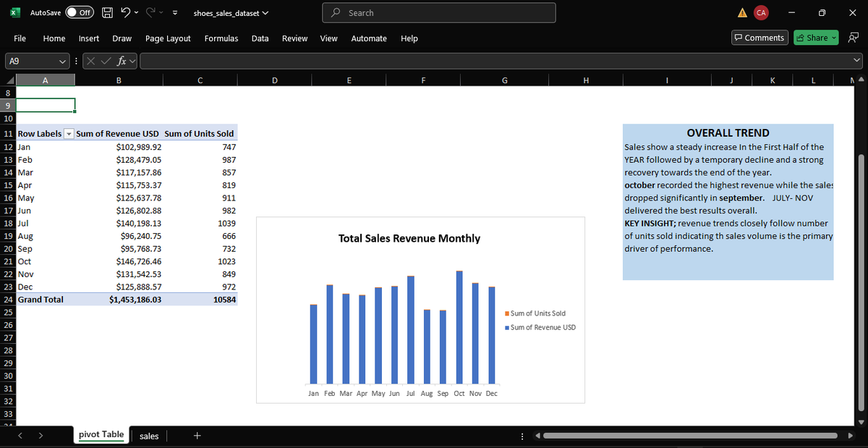Image resolution: width=868 pixels, height=448 pixels.
Task: Click the three-dot tab bar splitter handle
Action: pos(522,436)
